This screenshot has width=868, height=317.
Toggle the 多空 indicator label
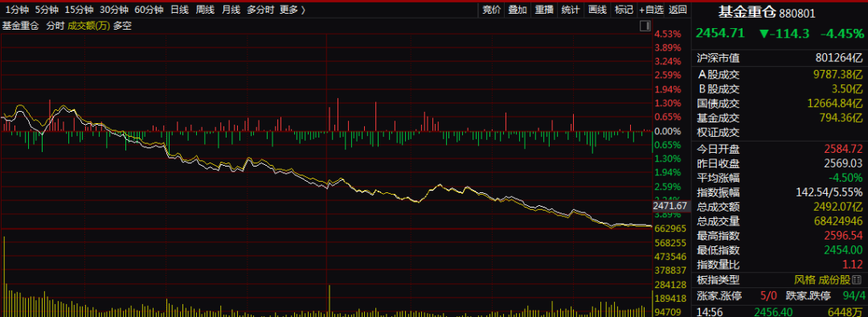coord(122,26)
